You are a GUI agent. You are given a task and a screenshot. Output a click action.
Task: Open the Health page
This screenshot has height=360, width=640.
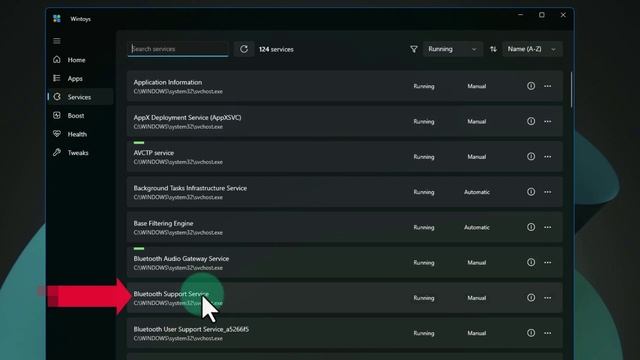tap(80, 134)
